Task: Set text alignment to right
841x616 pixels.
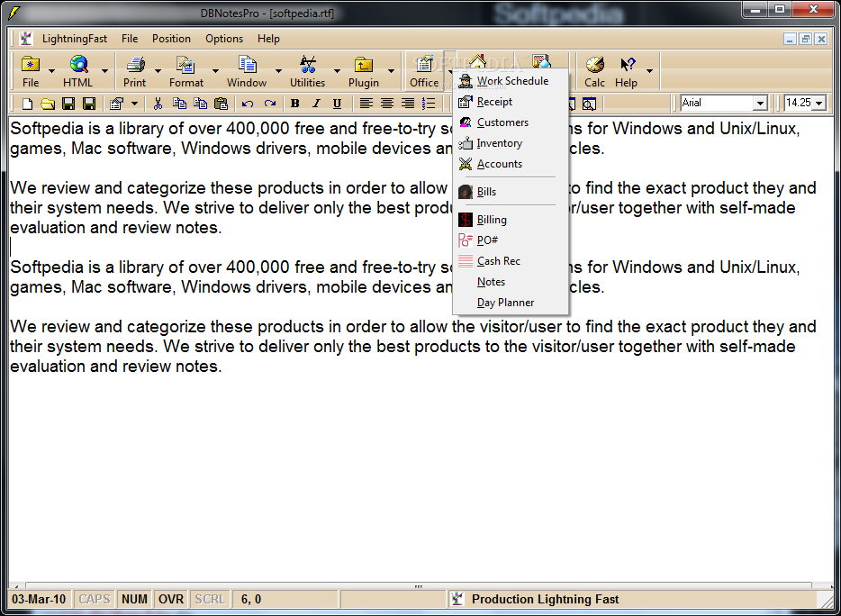Action: click(408, 104)
